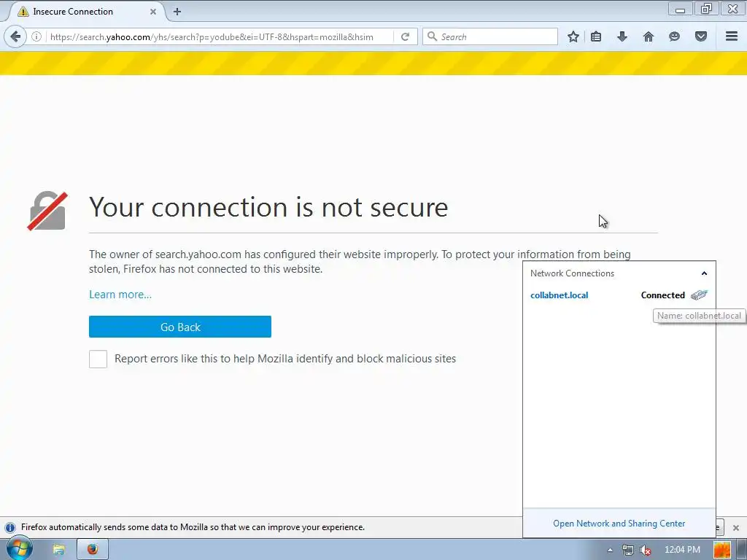This screenshot has width=747, height=560.
Task: Click inside the URL address field
Action: click(x=219, y=36)
